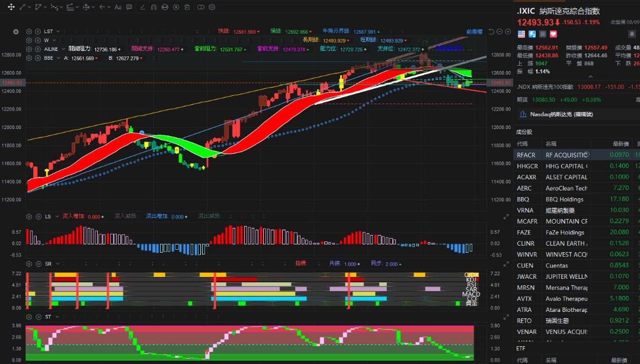The height and width of the screenshot is (364, 640).
Task: Open the 期貨 futures quote row
Action: [x=578, y=99]
